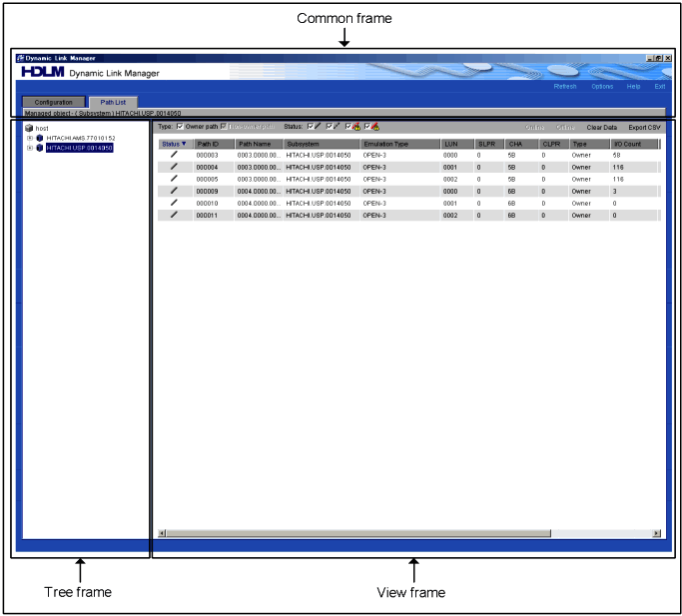Click the Subsystem column header
This screenshot has width=682, height=616.
322,144
